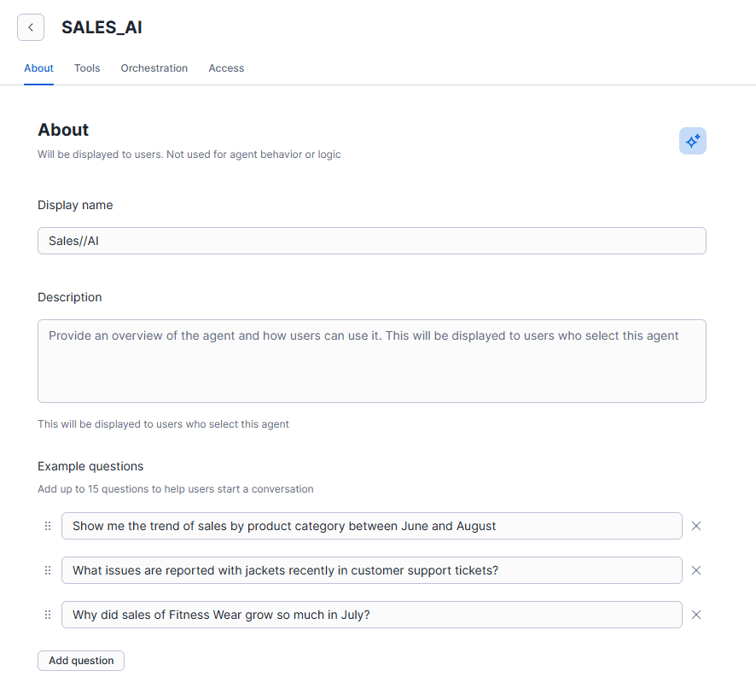Delete the jackets support tickets question
The image size is (756, 700).
coord(696,570)
